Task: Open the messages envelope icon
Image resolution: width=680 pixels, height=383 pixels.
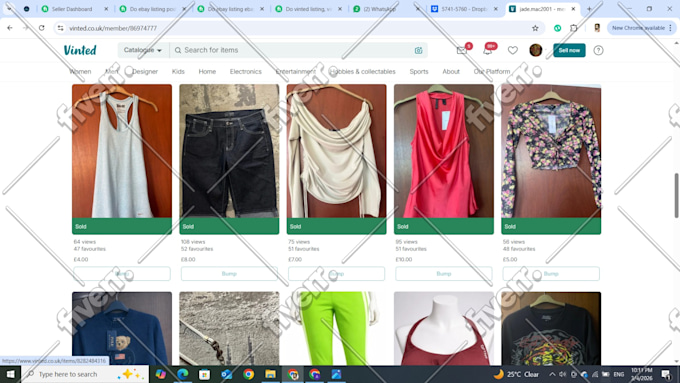Action: [x=462, y=50]
